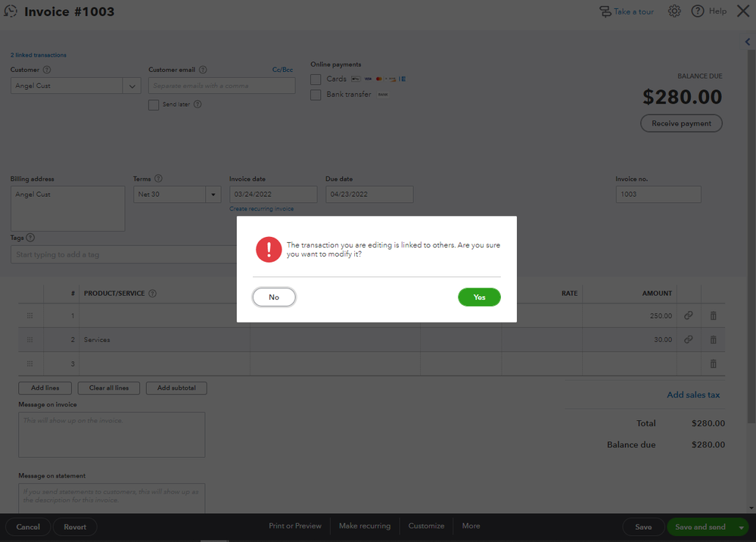Image resolution: width=756 pixels, height=542 pixels.
Task: Click the Add lines button
Action: click(45, 388)
